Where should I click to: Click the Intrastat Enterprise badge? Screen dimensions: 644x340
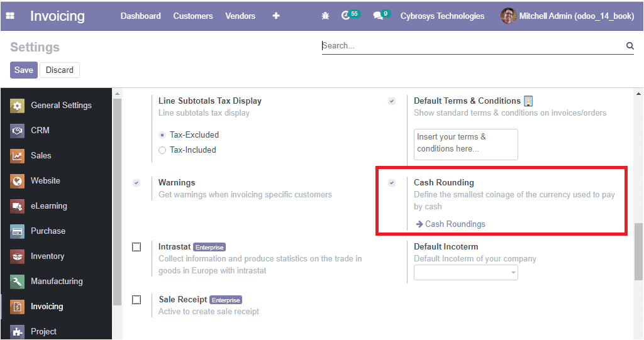click(x=209, y=247)
